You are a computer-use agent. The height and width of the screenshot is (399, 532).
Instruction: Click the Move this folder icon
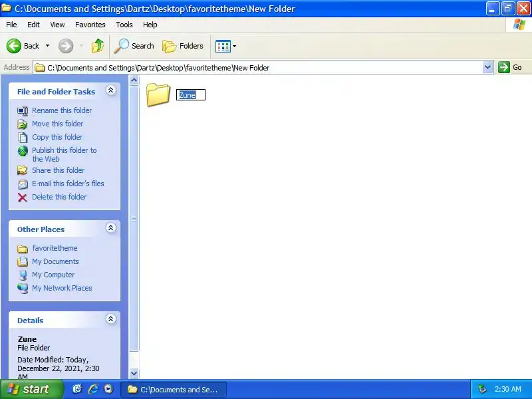23,124
